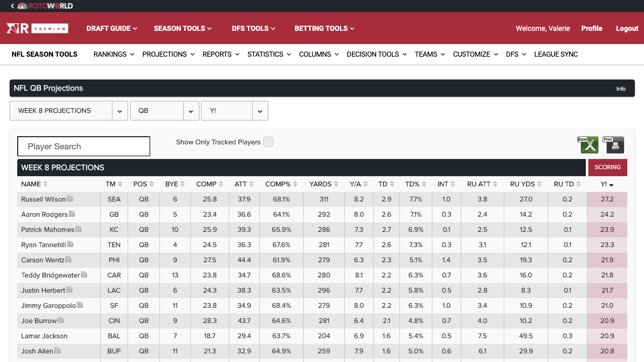
Task: Click the Logout link
Action: pyautogui.click(x=627, y=28)
